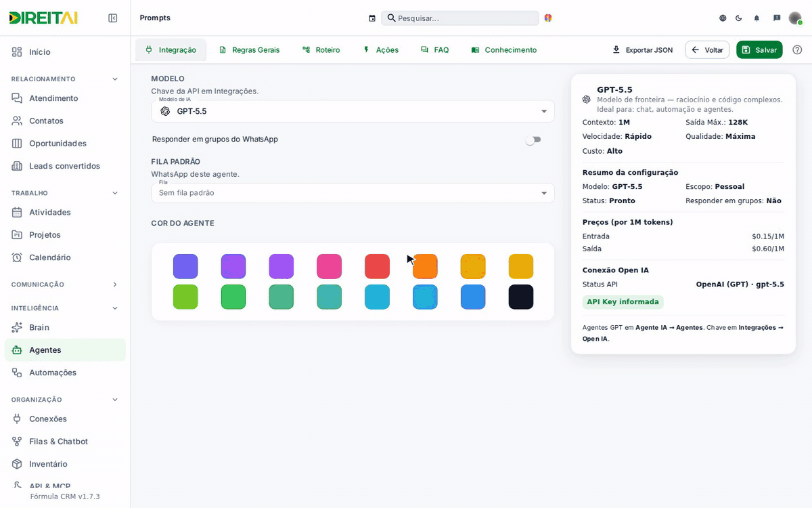Open the notifications bell
812x508 pixels.
click(757, 18)
